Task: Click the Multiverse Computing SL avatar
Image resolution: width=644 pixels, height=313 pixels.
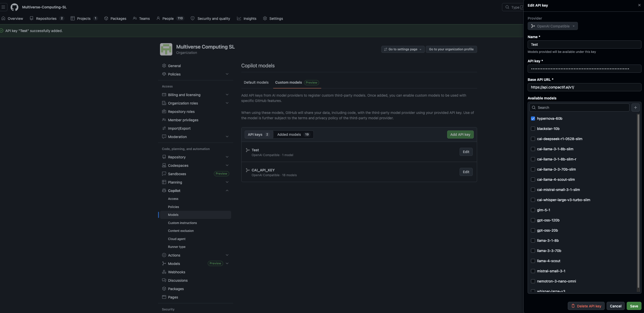Action: [166, 49]
